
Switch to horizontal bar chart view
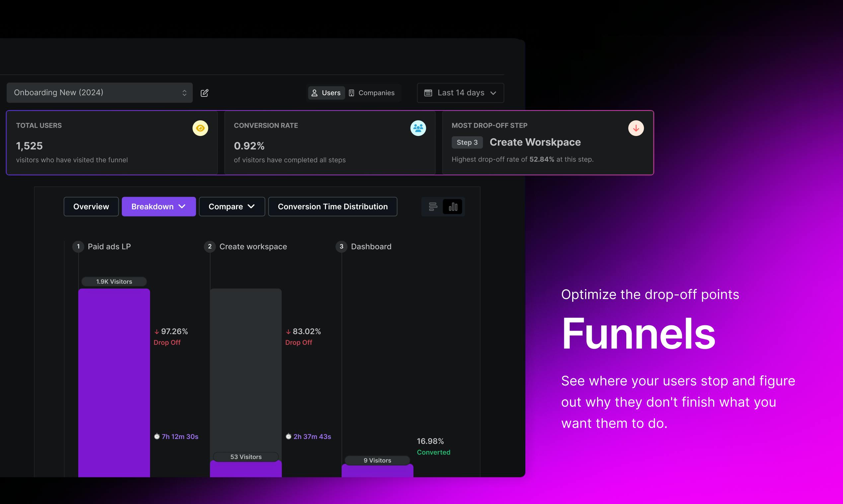click(433, 207)
